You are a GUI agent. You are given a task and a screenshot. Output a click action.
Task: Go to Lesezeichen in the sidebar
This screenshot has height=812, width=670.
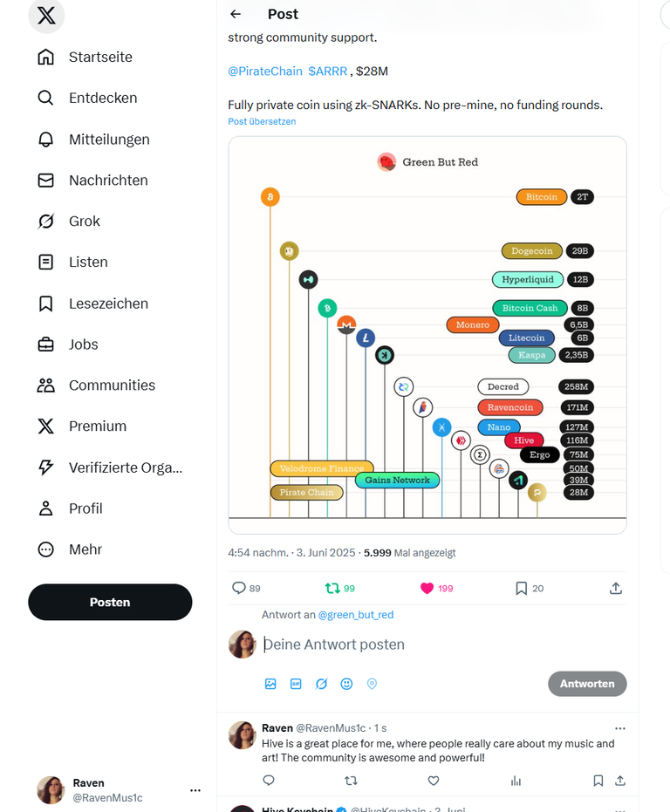click(x=92, y=304)
